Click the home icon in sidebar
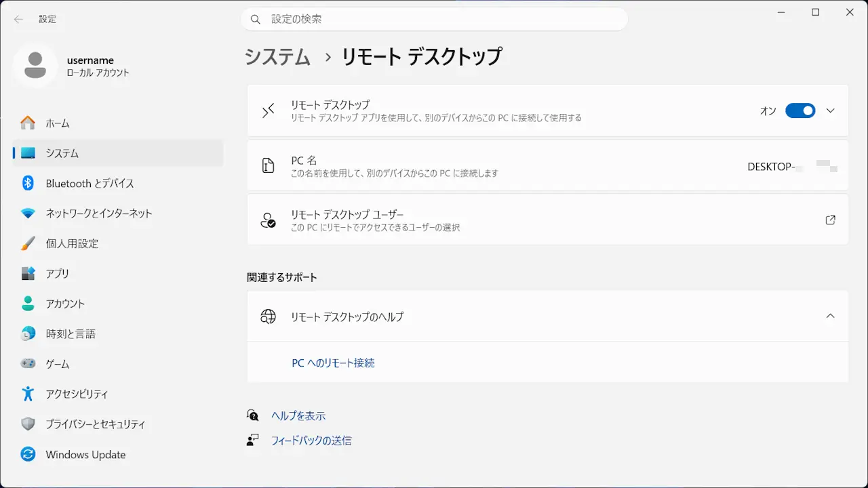Image resolution: width=868 pixels, height=488 pixels. [x=28, y=123]
